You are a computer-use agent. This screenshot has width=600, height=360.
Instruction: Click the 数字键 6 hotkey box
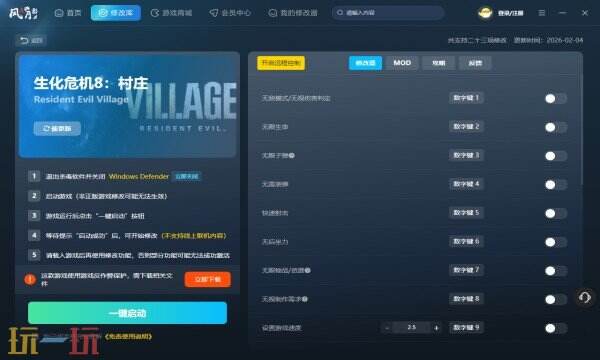tap(466, 241)
